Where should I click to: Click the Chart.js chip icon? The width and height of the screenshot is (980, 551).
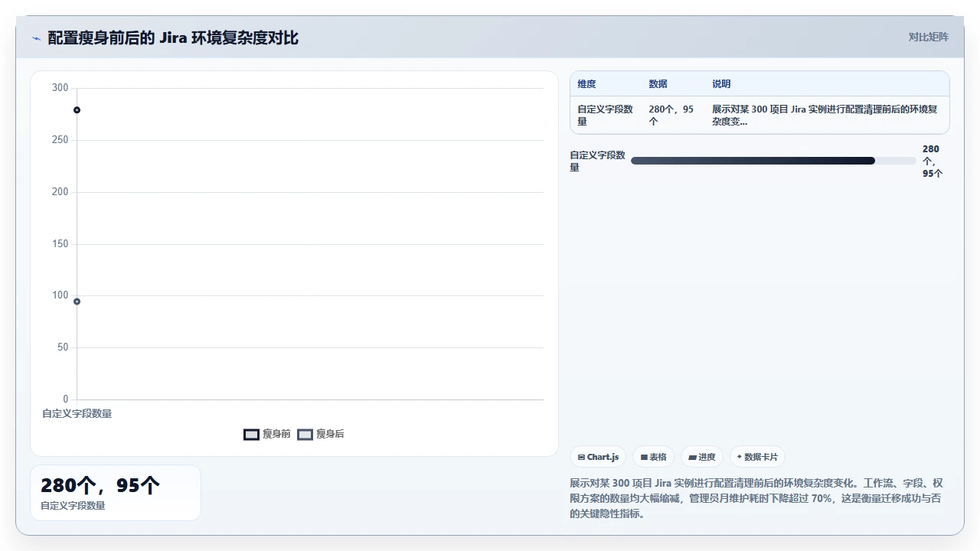point(582,457)
